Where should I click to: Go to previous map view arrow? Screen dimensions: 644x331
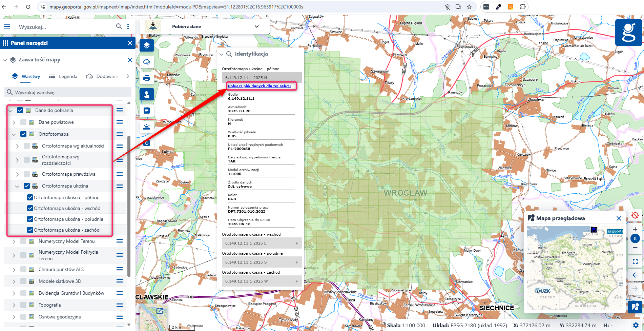(635, 275)
